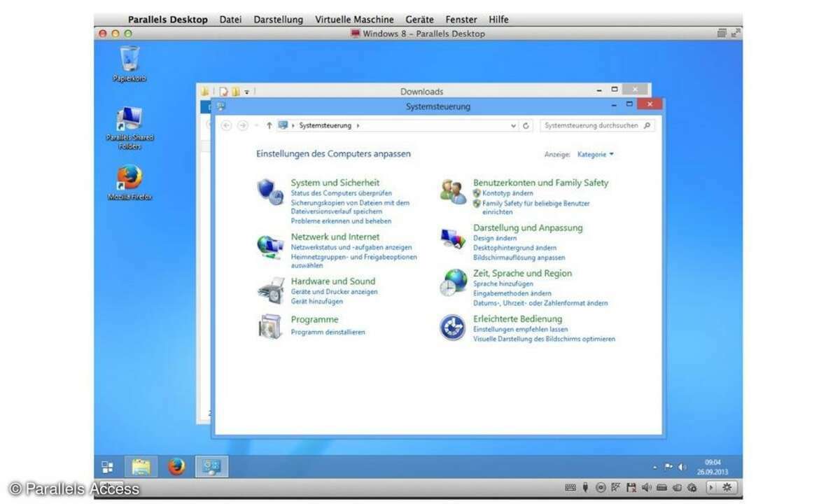Click the Darstellung und Anpassung monitor icon
Viewport: 840px width, 504px height.
pos(453,239)
